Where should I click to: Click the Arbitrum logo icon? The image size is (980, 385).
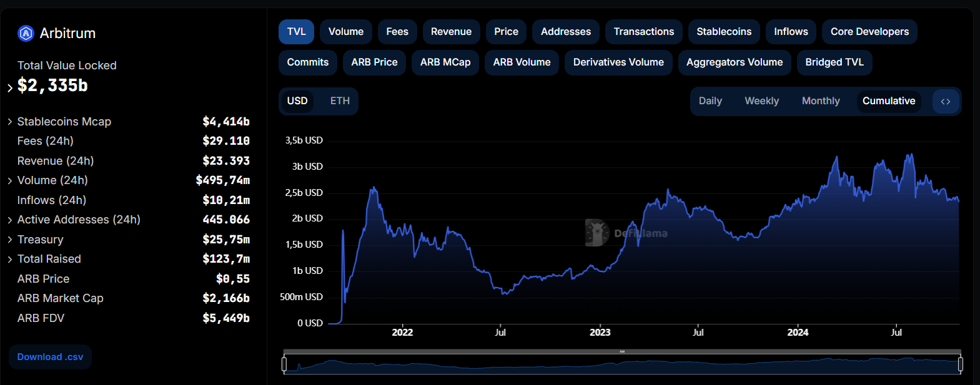(26, 33)
